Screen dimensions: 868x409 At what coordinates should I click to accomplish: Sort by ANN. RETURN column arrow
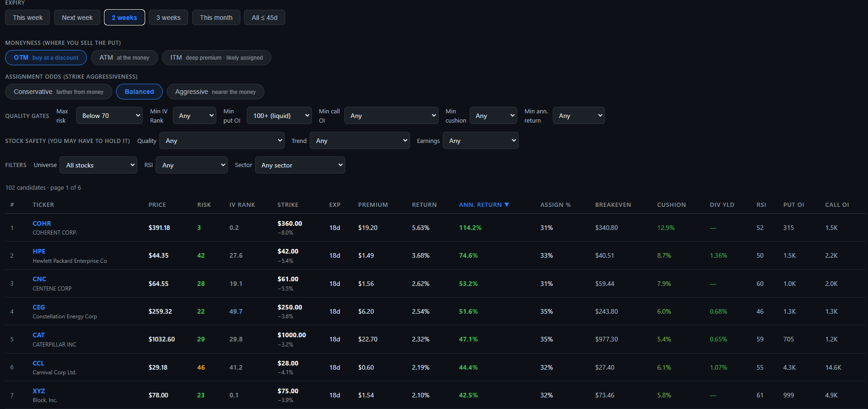pyautogui.click(x=507, y=204)
